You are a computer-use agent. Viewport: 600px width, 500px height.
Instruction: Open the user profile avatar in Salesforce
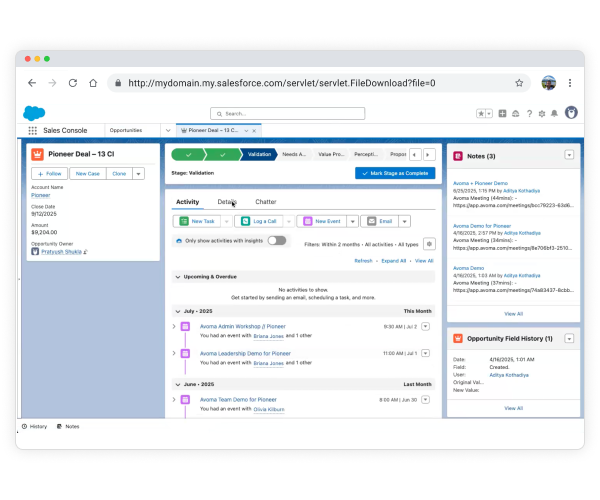pos(571,113)
